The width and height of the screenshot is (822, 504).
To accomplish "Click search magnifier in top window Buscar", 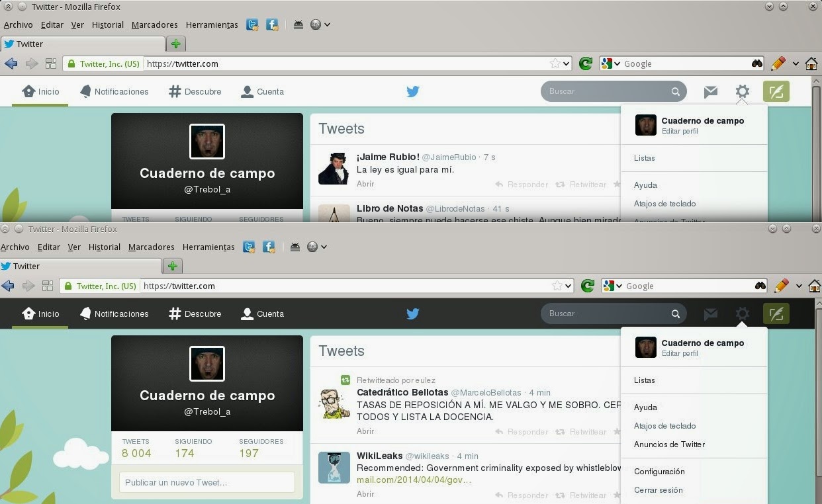I will pos(676,91).
